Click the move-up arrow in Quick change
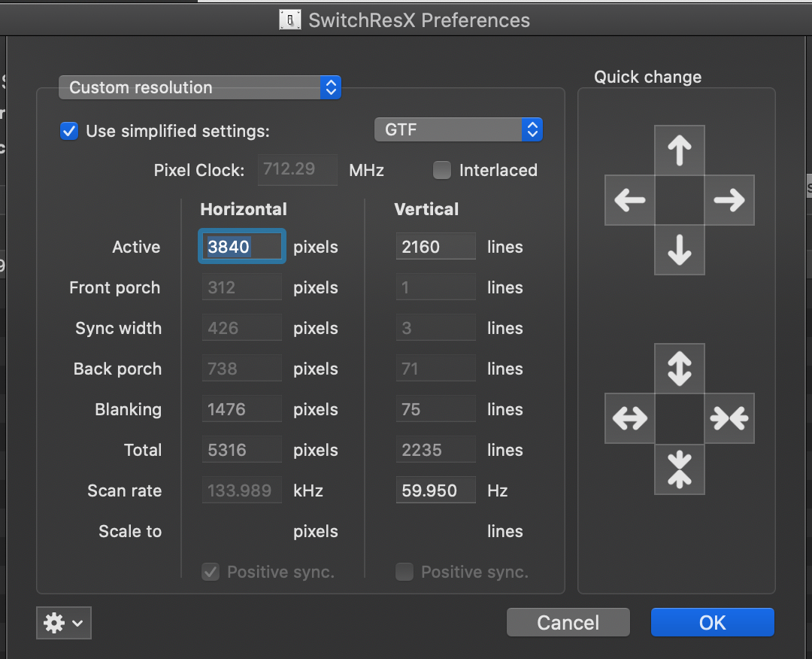The height and width of the screenshot is (659, 812). click(x=679, y=150)
